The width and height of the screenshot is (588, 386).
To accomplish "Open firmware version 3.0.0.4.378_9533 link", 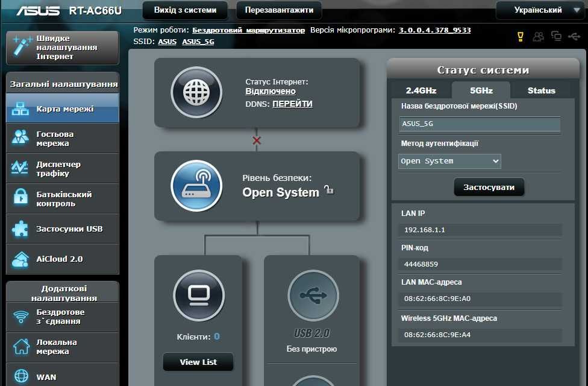I will (x=434, y=30).
